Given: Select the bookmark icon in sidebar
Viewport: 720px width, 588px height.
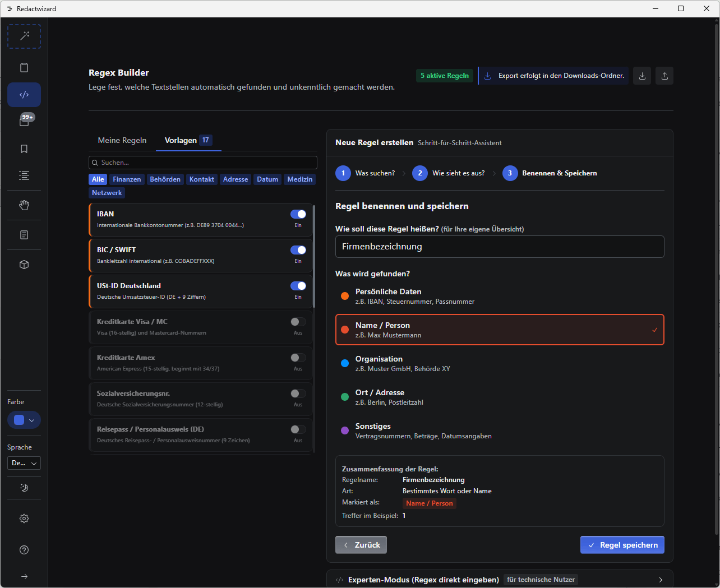Looking at the screenshot, I should [x=24, y=149].
